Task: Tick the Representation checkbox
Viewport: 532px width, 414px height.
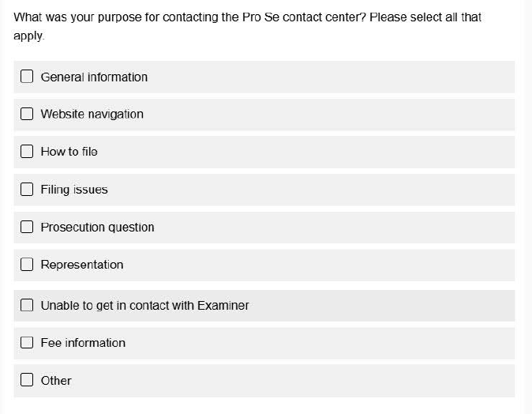Action: [27, 265]
